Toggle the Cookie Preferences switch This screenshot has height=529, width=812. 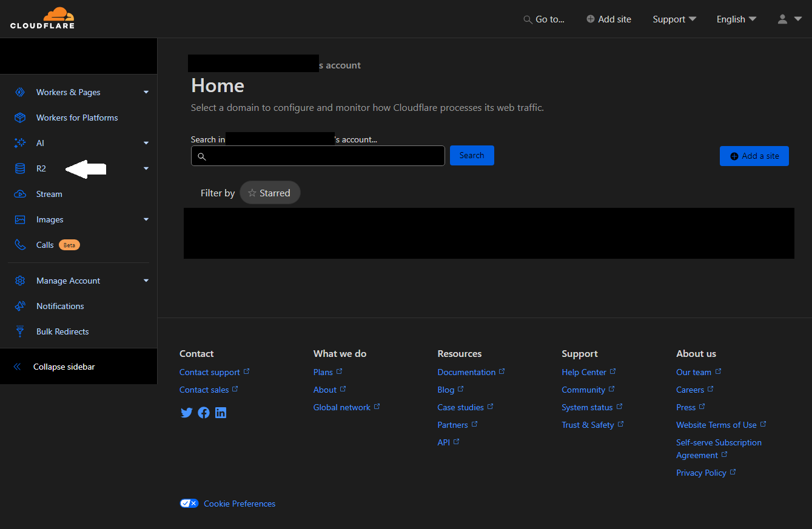(189, 503)
